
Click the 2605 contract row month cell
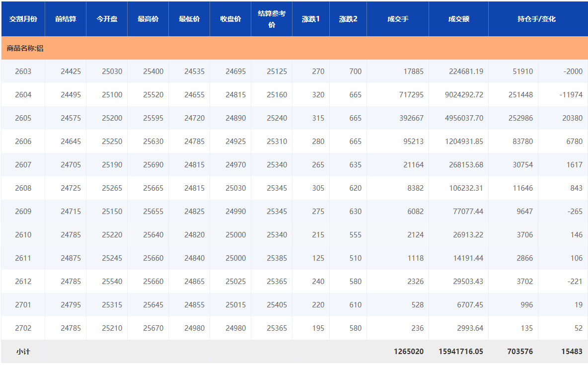(x=23, y=118)
